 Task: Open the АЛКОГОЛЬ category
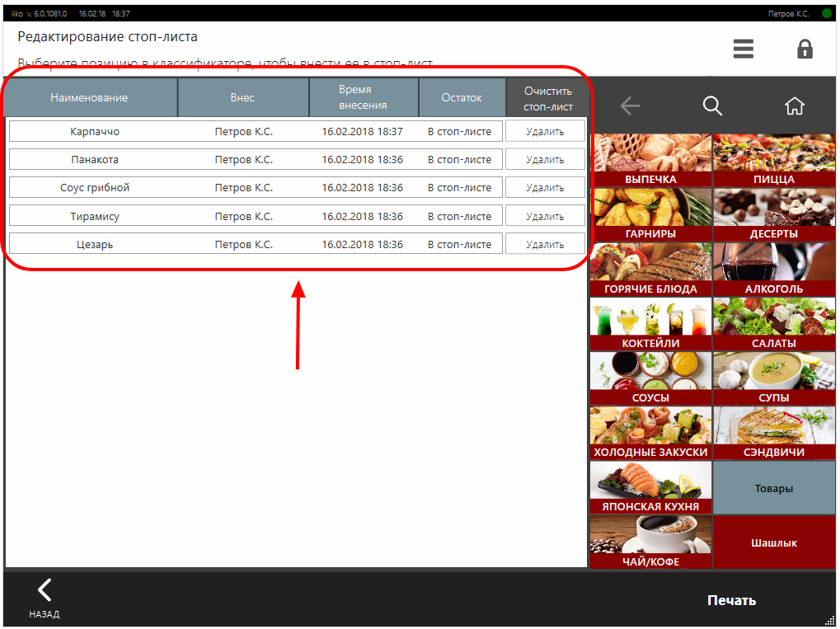click(x=774, y=269)
